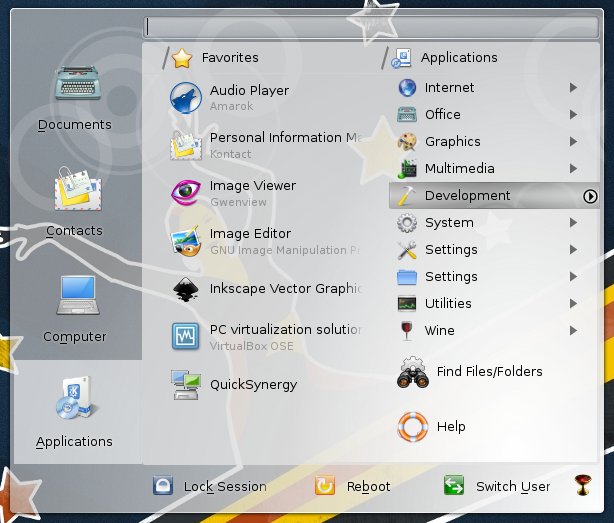Click the "Personal Information" title text

pyautogui.click(x=276, y=138)
